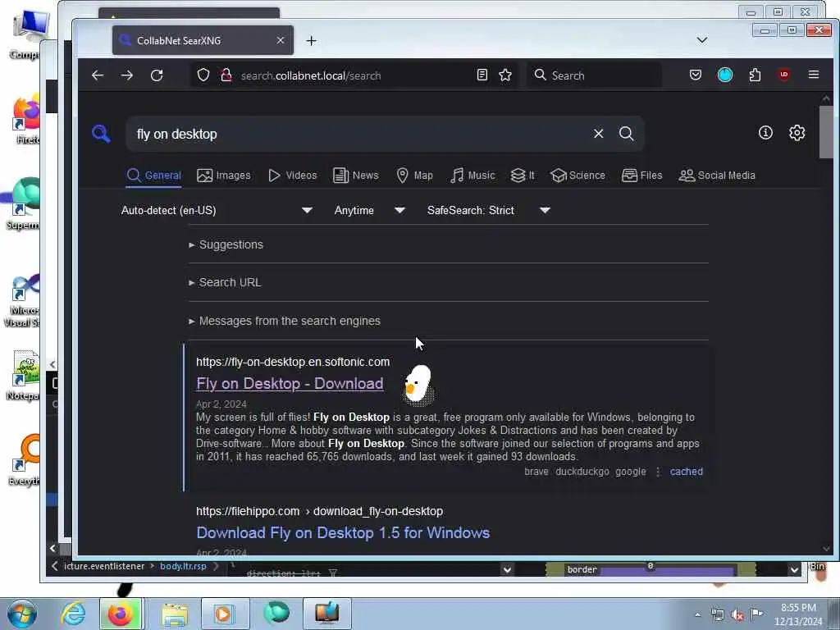Screen dimensions: 840x630
Task: Click the filehippo.com result URL
Action: (319, 511)
